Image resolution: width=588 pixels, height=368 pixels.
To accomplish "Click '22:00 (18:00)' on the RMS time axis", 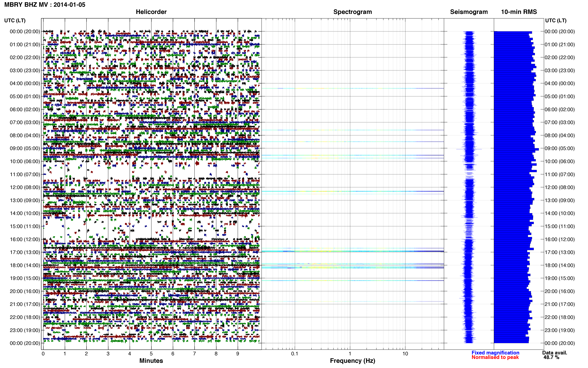I will pyautogui.click(x=560, y=317).
